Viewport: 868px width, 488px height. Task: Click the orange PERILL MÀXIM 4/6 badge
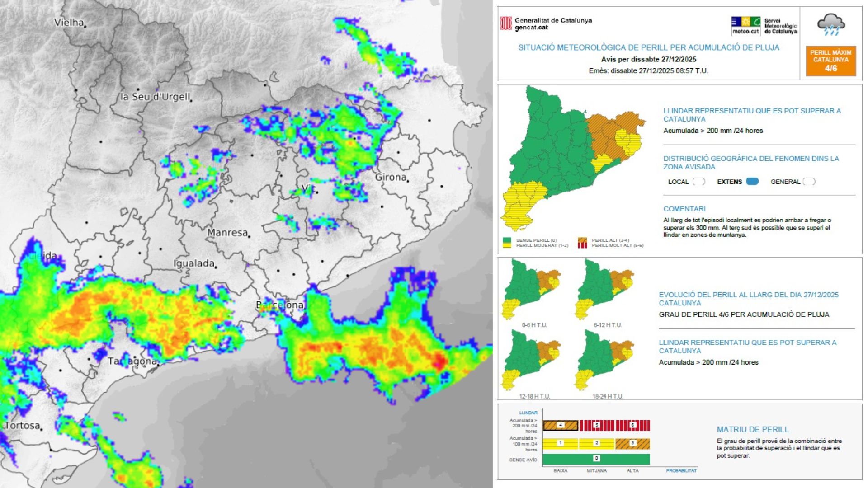pyautogui.click(x=830, y=61)
